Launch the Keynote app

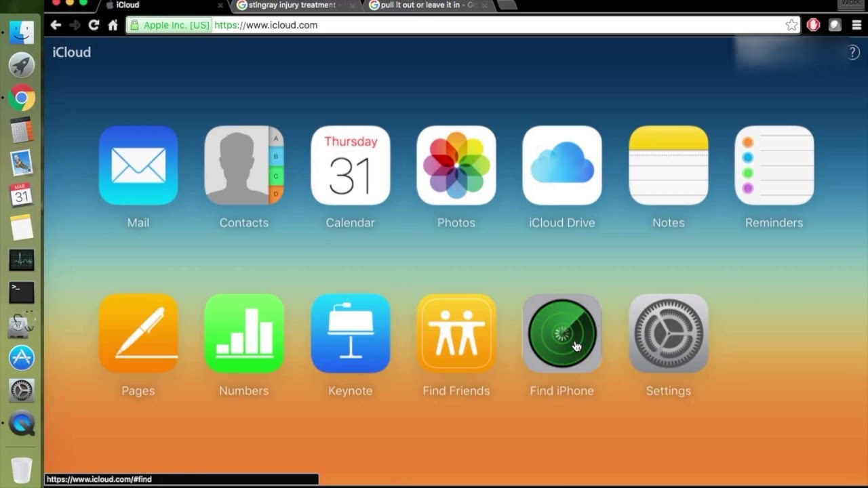(x=350, y=333)
